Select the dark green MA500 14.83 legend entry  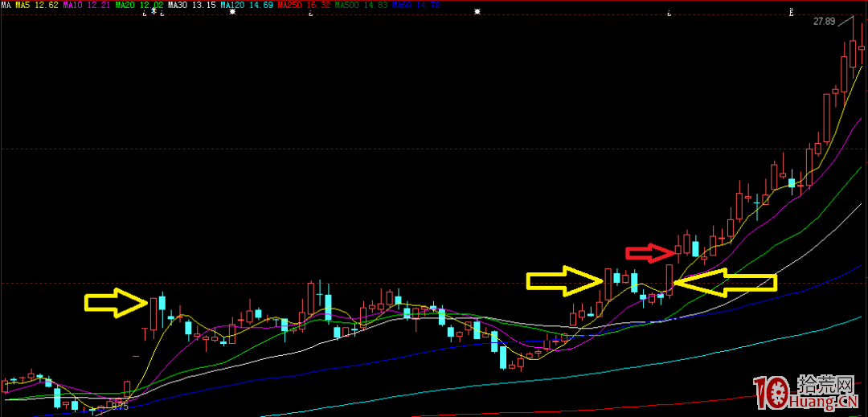pos(360,5)
